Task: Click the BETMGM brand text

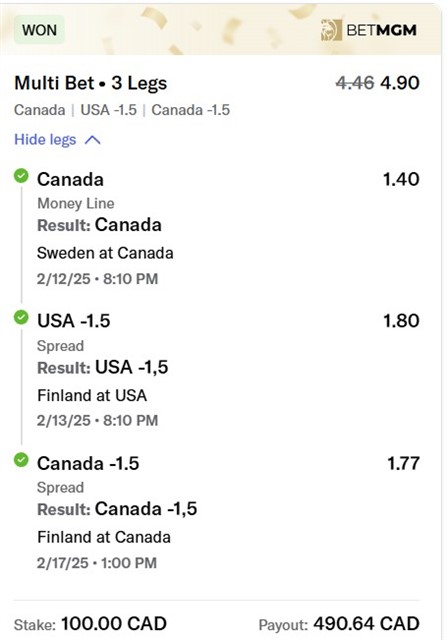Action: pyautogui.click(x=382, y=30)
